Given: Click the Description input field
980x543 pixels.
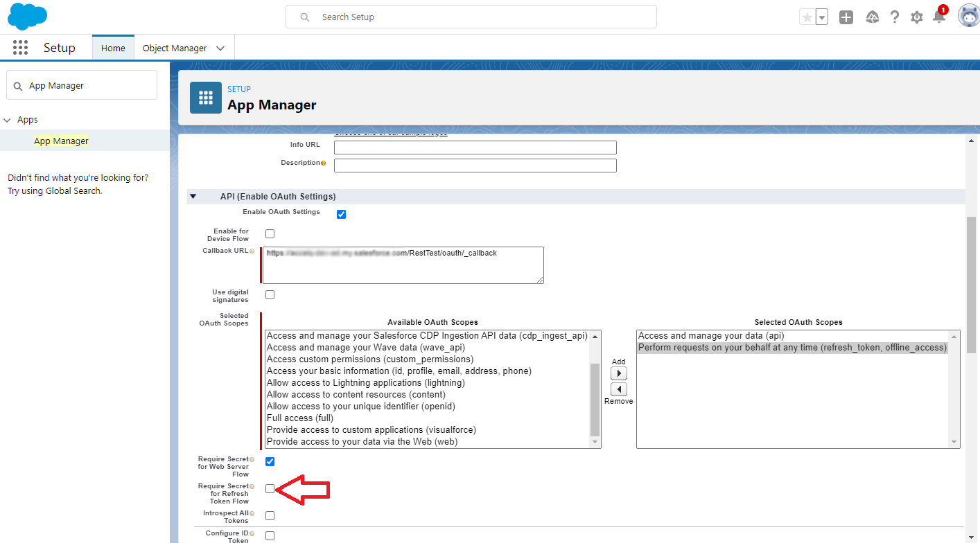Looking at the screenshot, I should click(x=475, y=166).
